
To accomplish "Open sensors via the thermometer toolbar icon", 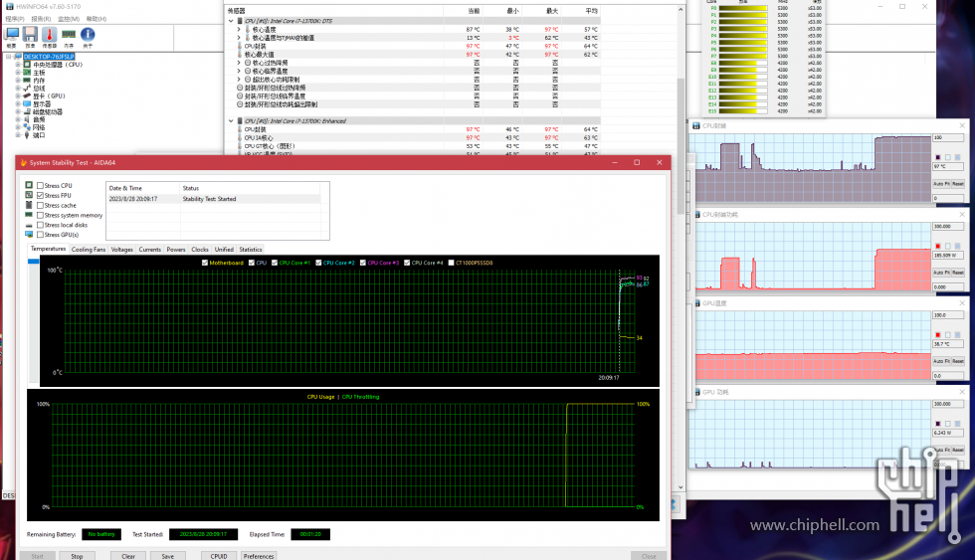I will (x=49, y=35).
